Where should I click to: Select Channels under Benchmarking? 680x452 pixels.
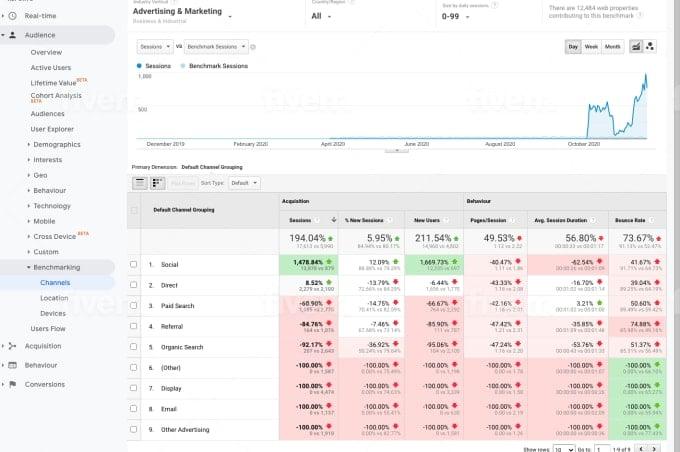pyautogui.click(x=55, y=283)
